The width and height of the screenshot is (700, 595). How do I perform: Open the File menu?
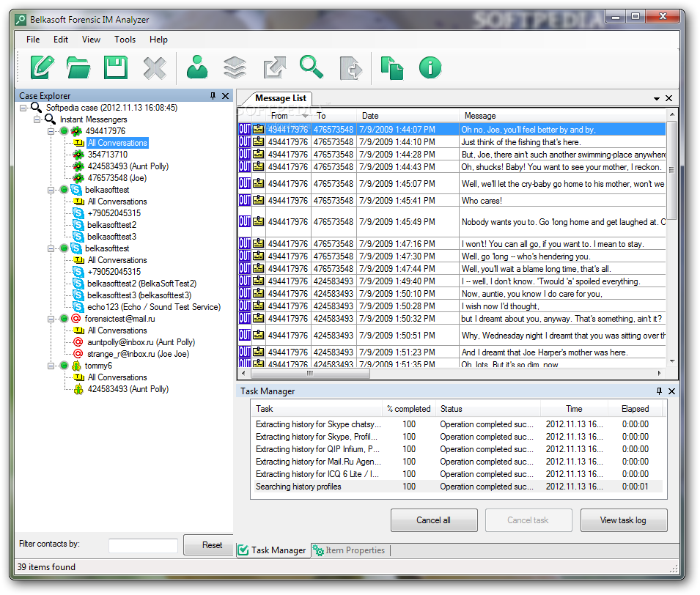tap(33, 40)
